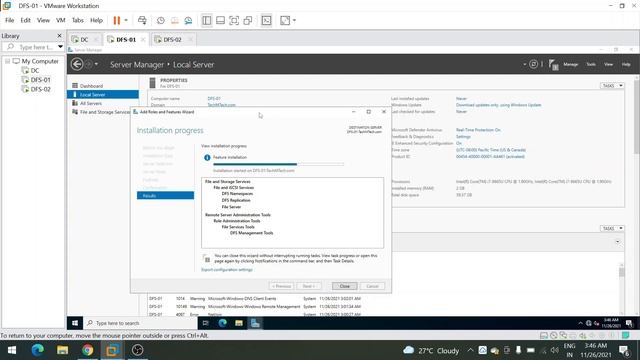The height and width of the screenshot is (360, 640).
Task: Open the host Windows Start menu
Action: 12,350
